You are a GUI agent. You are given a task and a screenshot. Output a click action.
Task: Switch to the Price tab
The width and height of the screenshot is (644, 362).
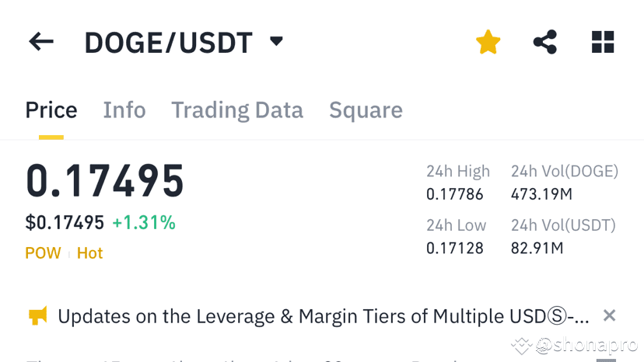(51, 110)
